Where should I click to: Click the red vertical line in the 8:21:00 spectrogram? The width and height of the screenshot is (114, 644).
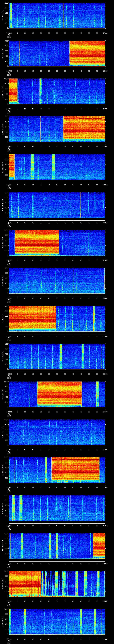[x=80, y=205]
